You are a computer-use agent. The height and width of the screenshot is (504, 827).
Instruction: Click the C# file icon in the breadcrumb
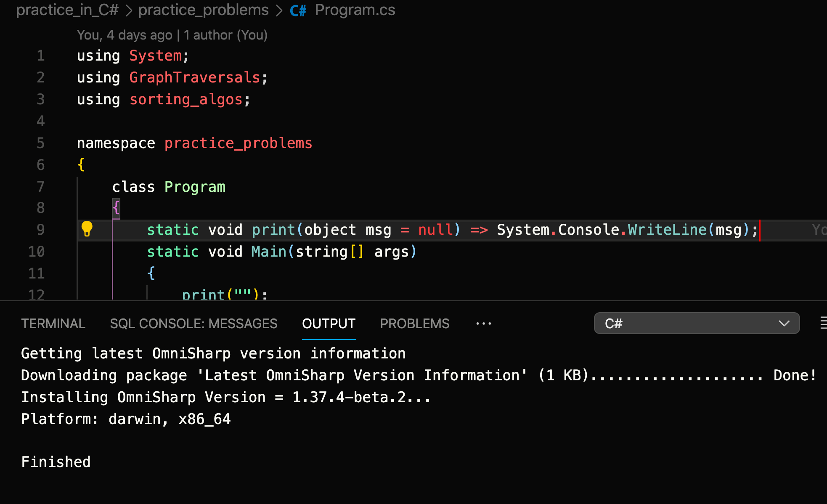click(x=298, y=10)
